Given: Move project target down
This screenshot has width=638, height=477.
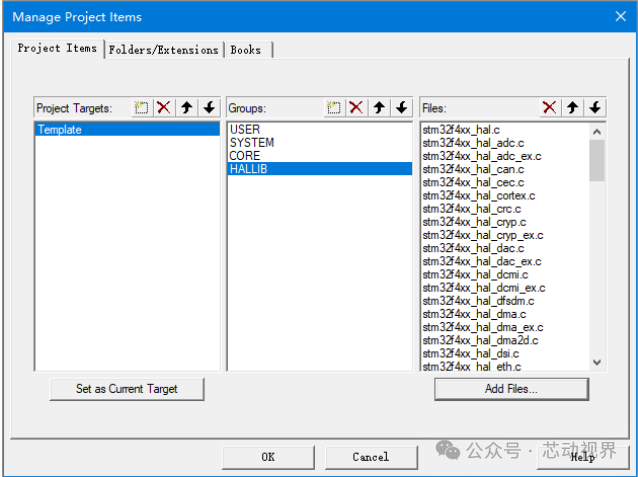Looking at the screenshot, I should click(x=209, y=108).
